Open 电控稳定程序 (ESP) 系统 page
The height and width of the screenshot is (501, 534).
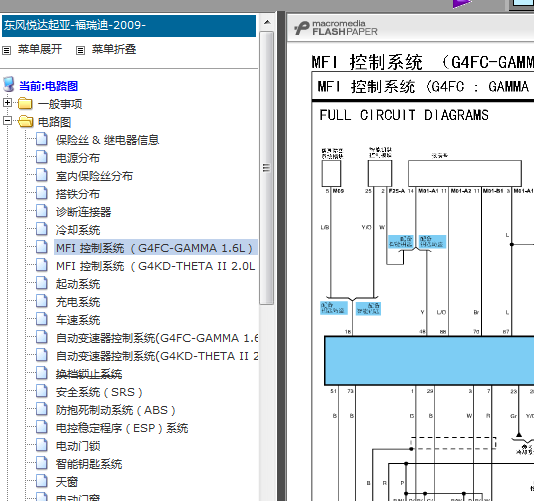pyautogui.click(x=122, y=428)
